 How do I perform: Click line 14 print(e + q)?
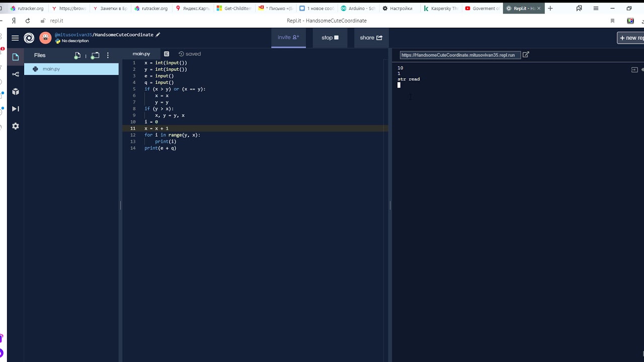pyautogui.click(x=160, y=148)
